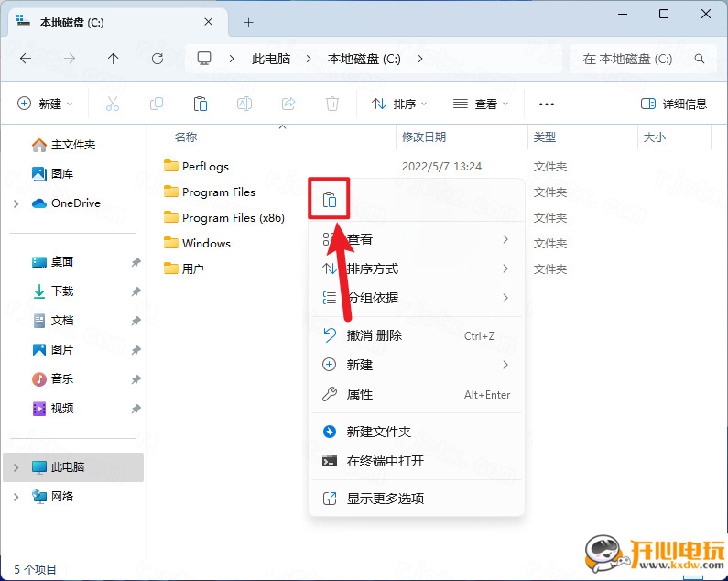Expand the OneDrive tree node
The width and height of the screenshot is (728, 581).
click(16, 203)
